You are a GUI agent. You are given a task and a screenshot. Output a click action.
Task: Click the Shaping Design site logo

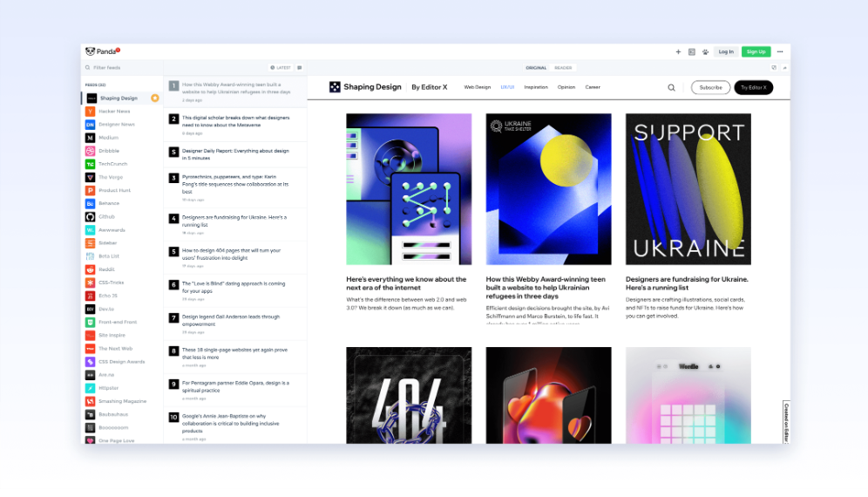coord(365,87)
